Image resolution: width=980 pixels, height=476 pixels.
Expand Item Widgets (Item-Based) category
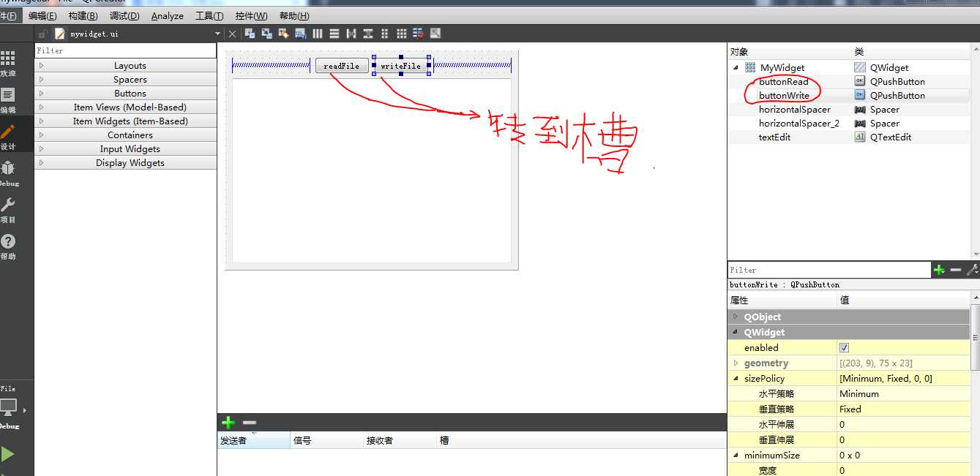click(x=42, y=121)
